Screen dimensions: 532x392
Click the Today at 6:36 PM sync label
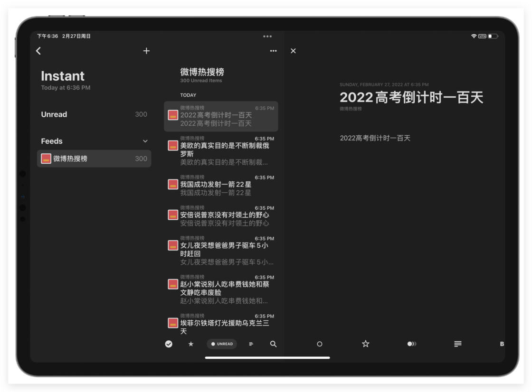click(66, 87)
